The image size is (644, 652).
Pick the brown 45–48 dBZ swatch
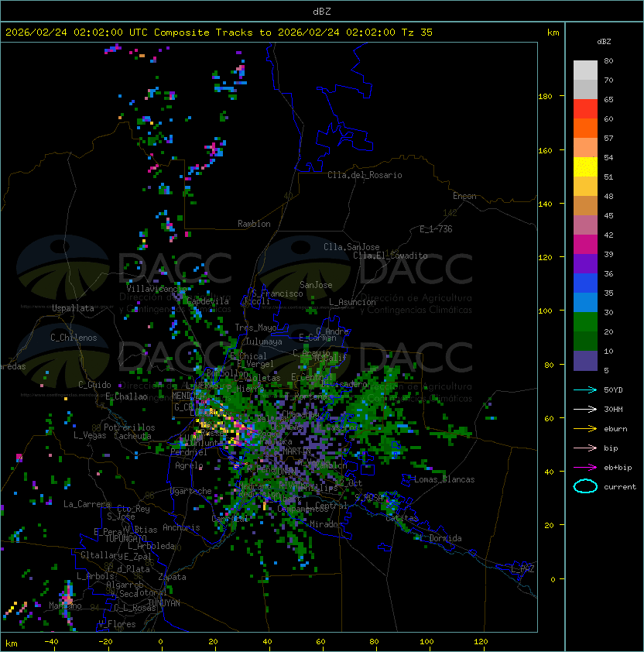[x=585, y=206]
